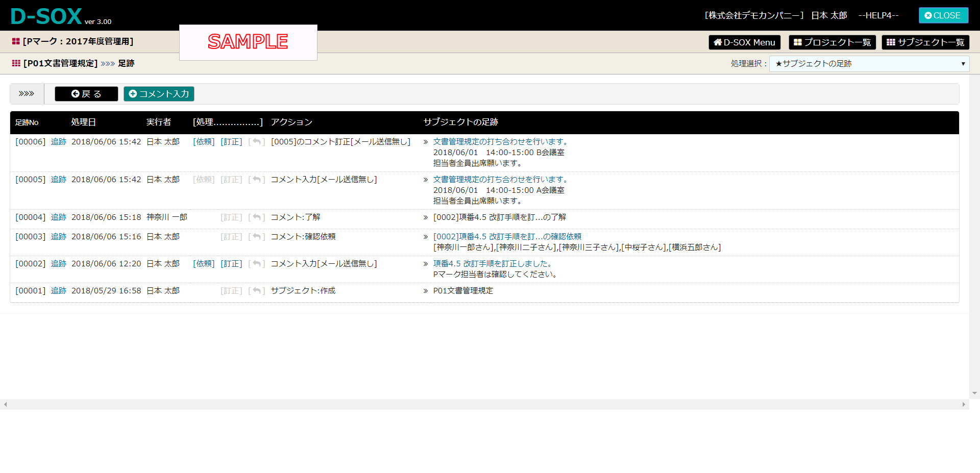Screen dimensions: 980x473
Task: Click [訂正] in row 00004
Action: (x=231, y=217)
